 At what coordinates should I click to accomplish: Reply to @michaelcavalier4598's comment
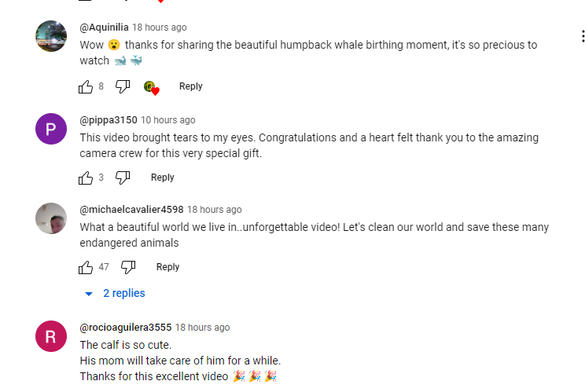(x=167, y=267)
